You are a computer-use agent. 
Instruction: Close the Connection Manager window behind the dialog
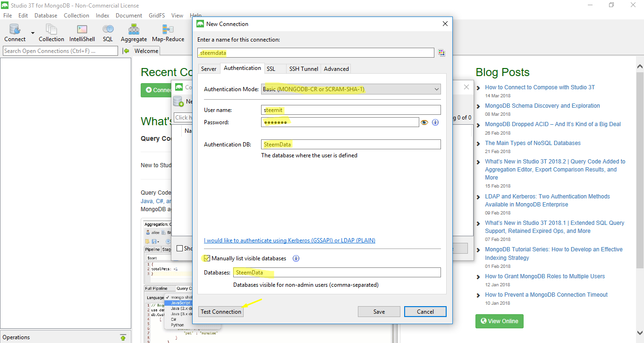pos(466,87)
